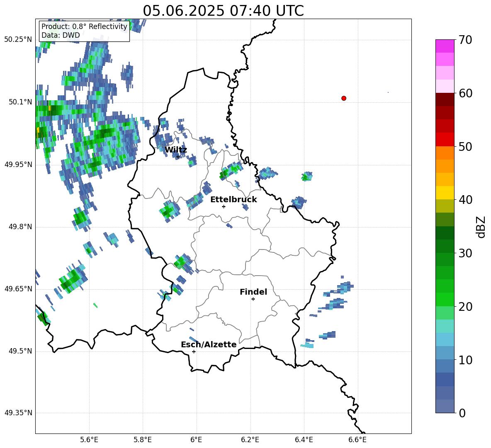Image resolution: width=491 pixels, height=448 pixels.
Task: Click colorbar tick value 70
Action: tap(465, 40)
